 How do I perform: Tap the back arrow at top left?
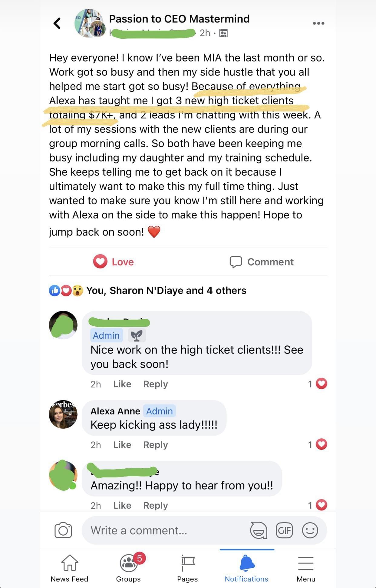(x=57, y=23)
